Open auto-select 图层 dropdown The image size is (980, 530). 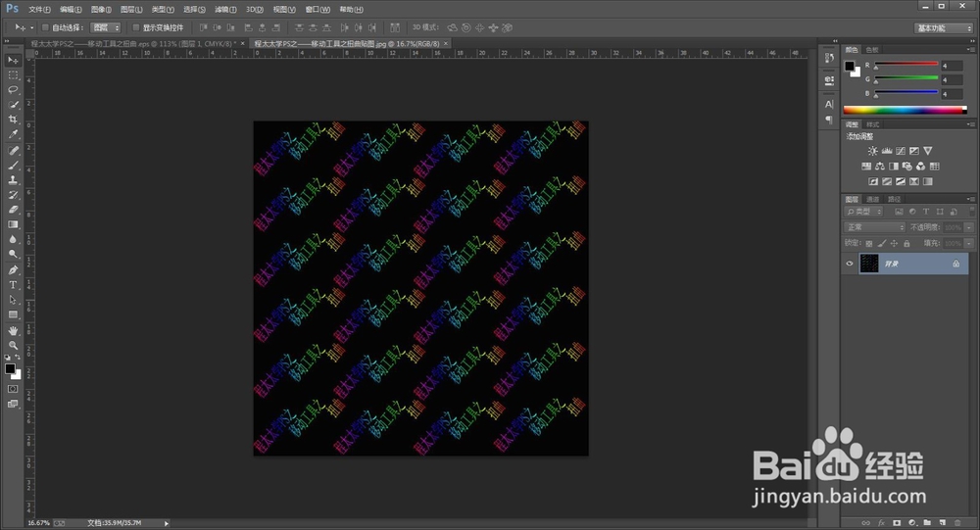pyautogui.click(x=106, y=27)
